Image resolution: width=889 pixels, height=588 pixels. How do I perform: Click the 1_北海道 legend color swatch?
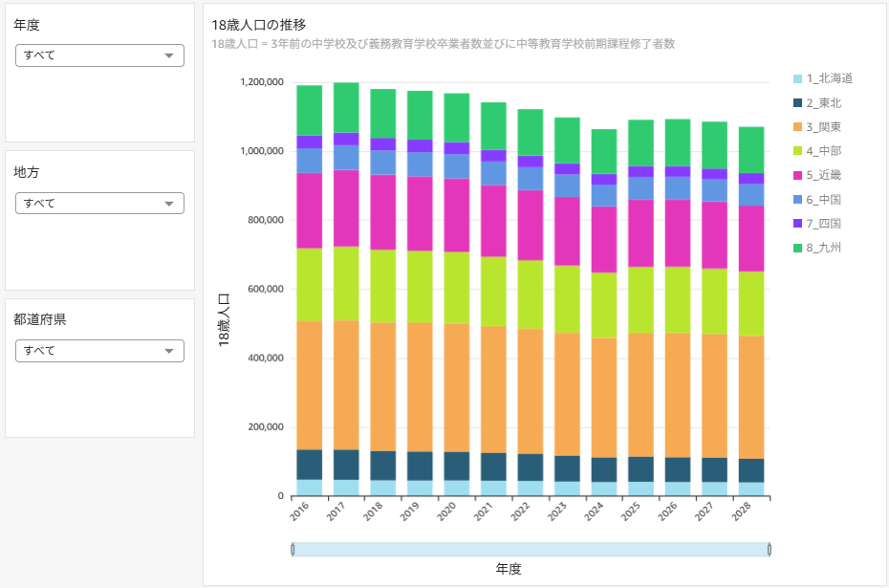(x=798, y=78)
